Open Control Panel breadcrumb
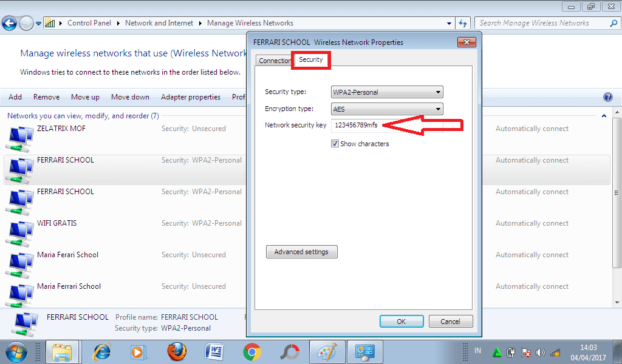 coord(89,23)
